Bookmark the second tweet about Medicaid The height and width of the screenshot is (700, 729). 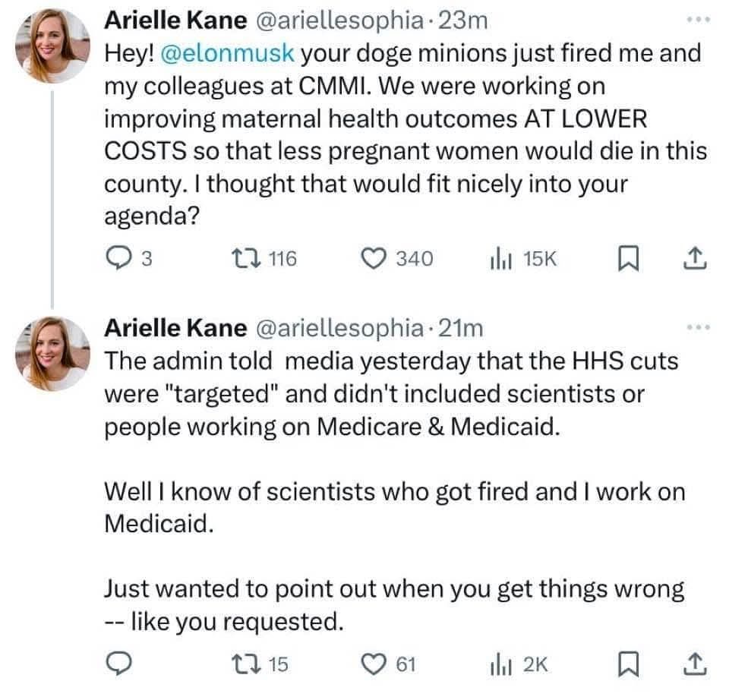coord(626,664)
